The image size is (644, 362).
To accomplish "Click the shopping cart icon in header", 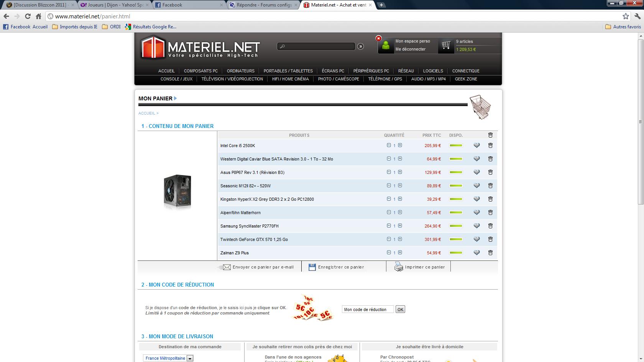I will click(445, 45).
